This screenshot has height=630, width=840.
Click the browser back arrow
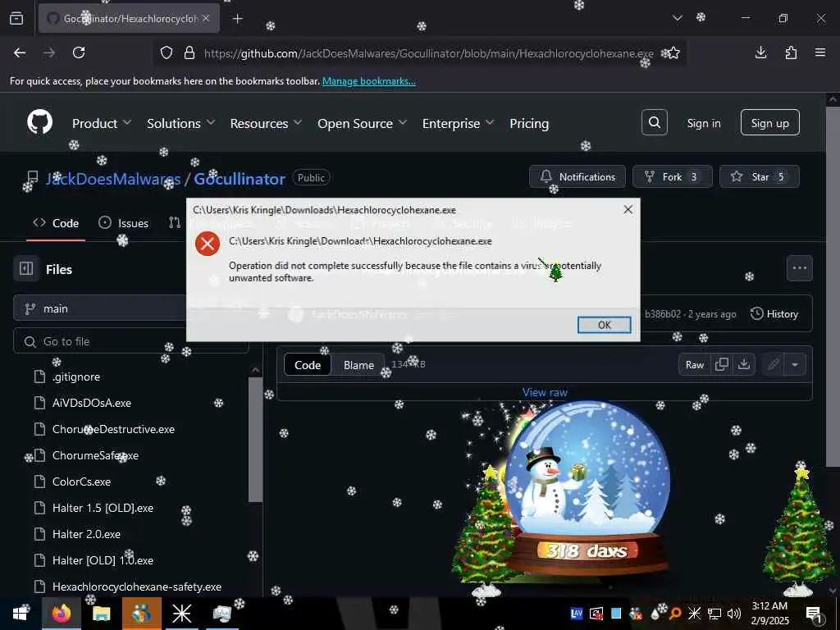[x=20, y=52]
